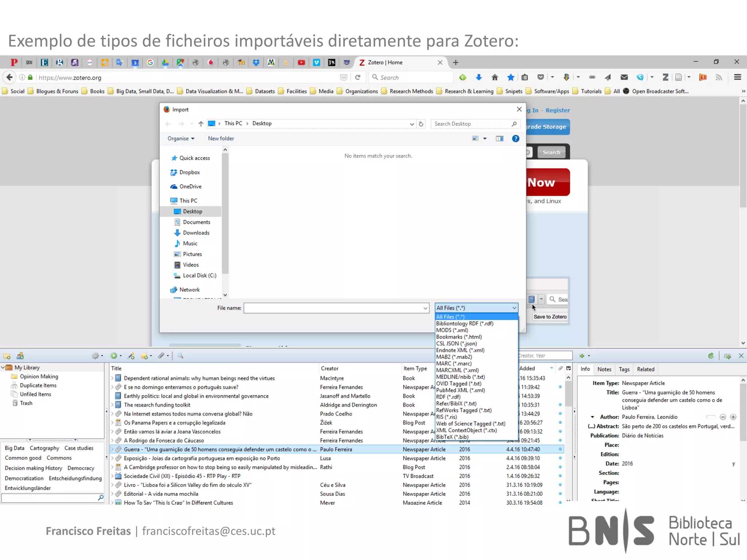Screen dimensions: 747x560
Task: Open a new browser tab with plus
Action: (x=456, y=62)
